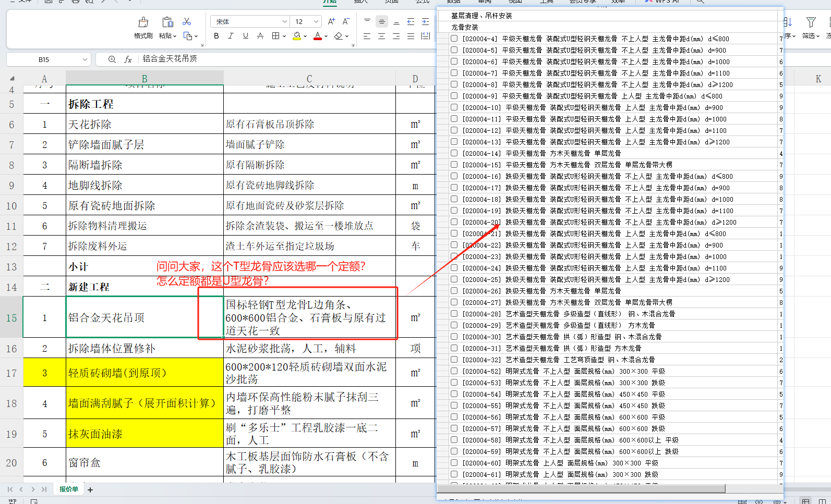Click the Copy icon in clipboard group
The image size is (831, 504).
coord(188,36)
